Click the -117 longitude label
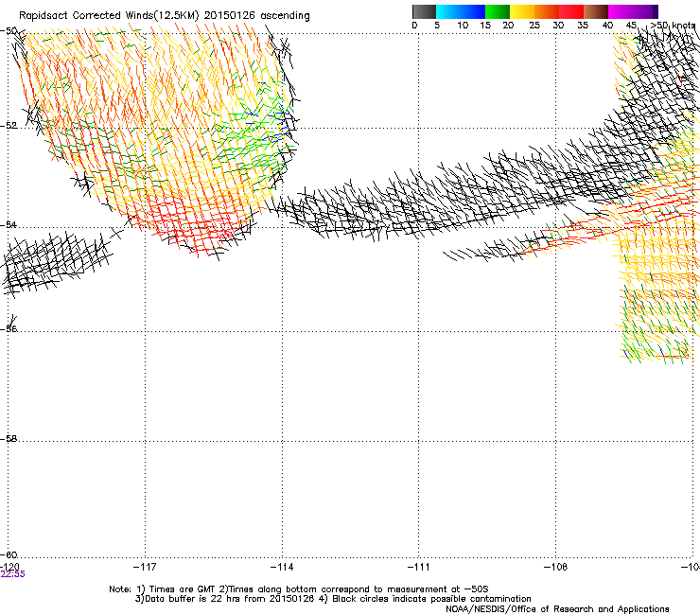 pyautogui.click(x=145, y=567)
